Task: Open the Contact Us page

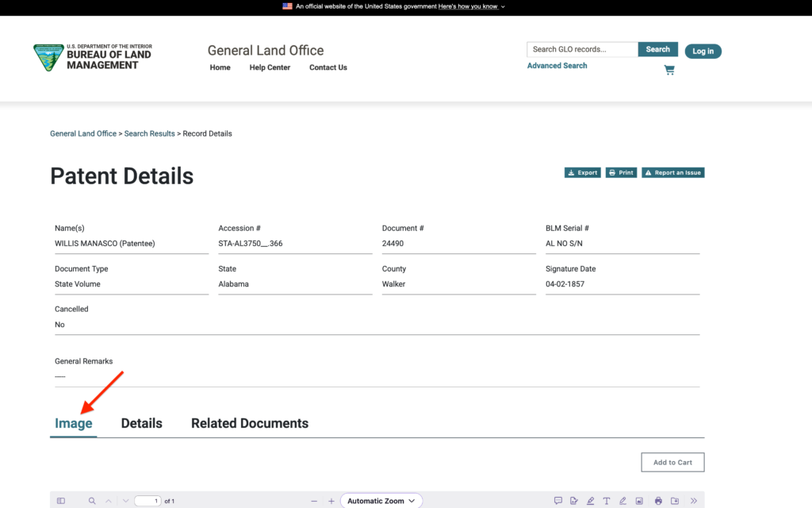Action: (328, 67)
